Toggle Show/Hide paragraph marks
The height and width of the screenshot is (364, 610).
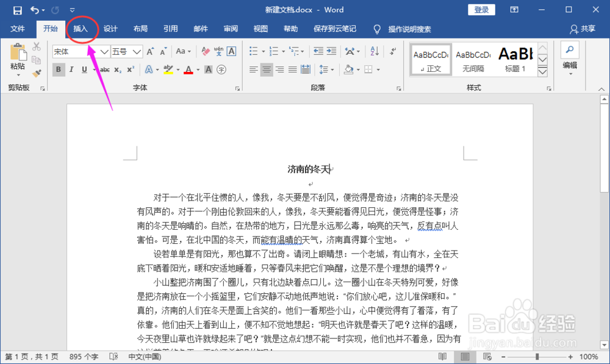tap(393, 51)
